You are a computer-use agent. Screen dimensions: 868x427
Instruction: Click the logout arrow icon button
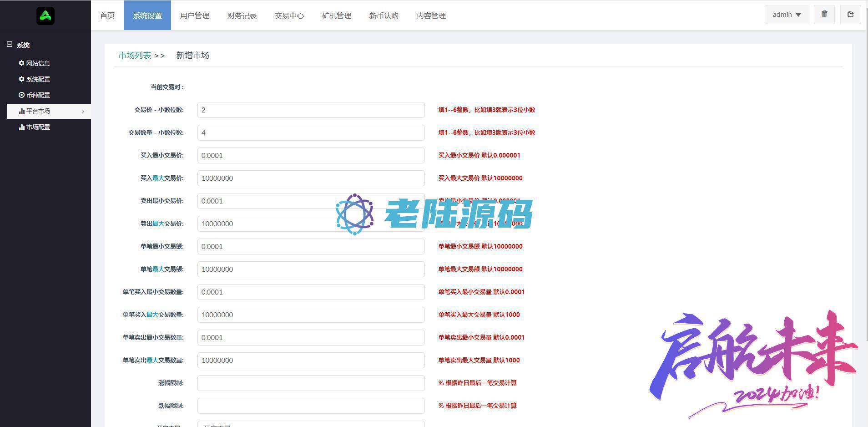coord(850,15)
